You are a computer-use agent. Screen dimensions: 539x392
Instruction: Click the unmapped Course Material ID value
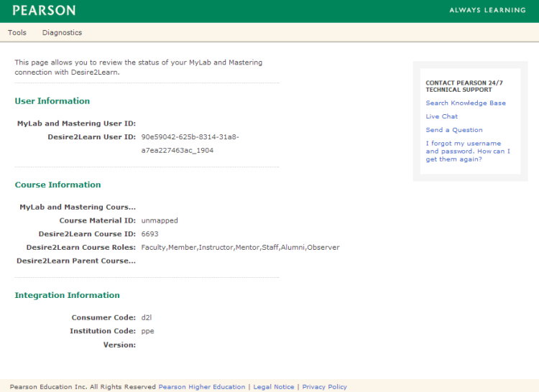pos(160,220)
